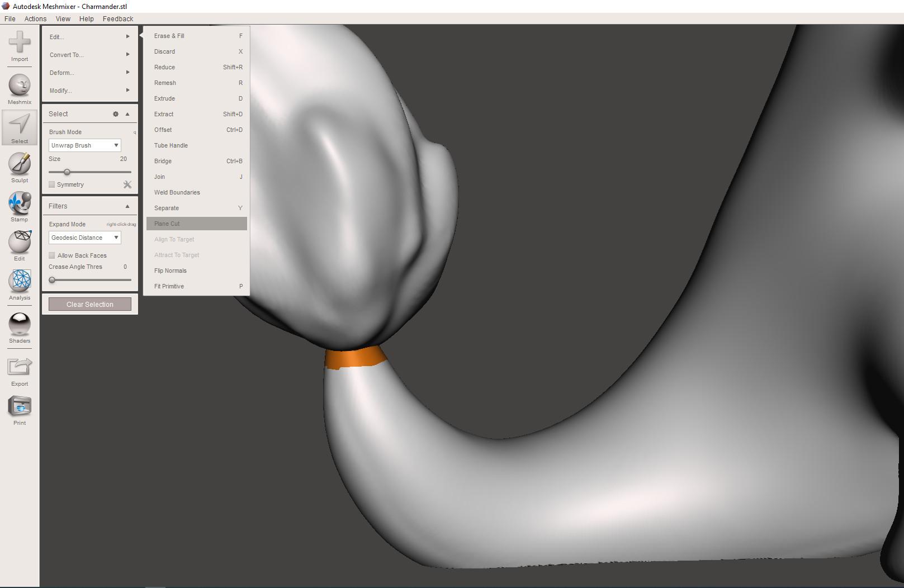Choose Discard from the Edit submenu
The width and height of the screenshot is (904, 588).
[197, 51]
